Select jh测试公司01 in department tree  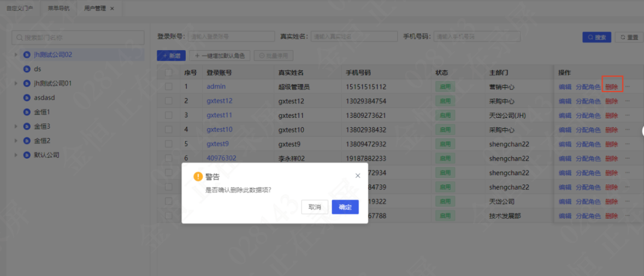(53, 83)
